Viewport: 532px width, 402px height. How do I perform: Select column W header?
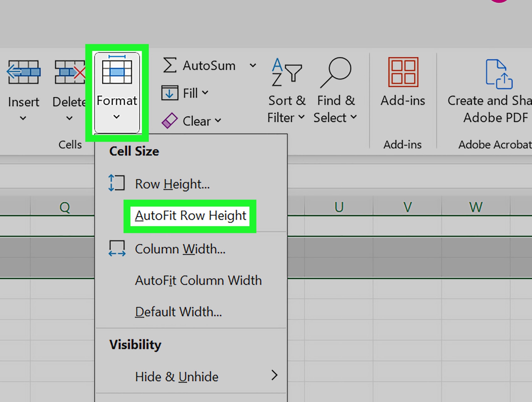(476, 207)
